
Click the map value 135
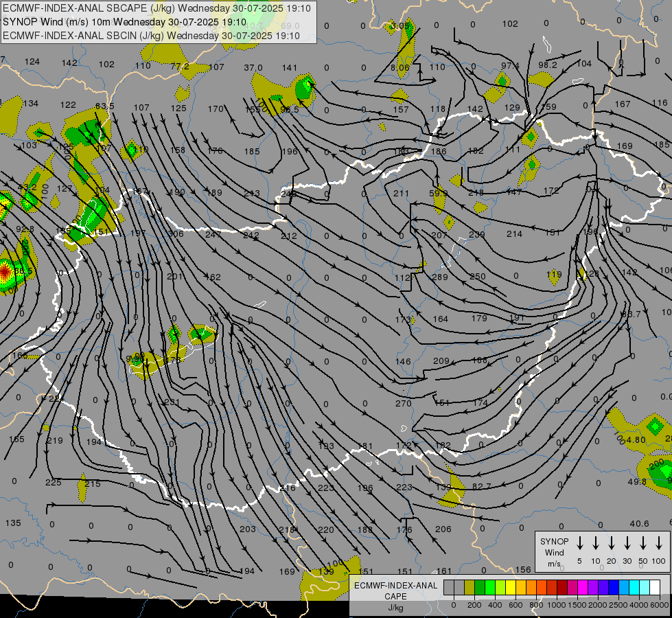click(13, 523)
